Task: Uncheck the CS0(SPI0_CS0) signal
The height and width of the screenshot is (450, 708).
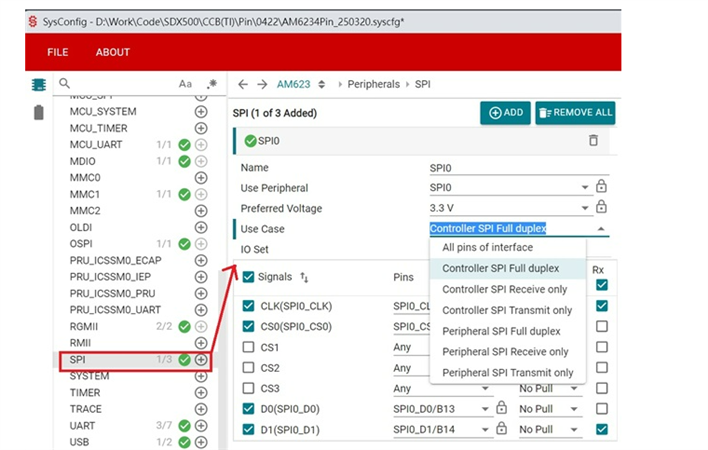Action: click(248, 326)
